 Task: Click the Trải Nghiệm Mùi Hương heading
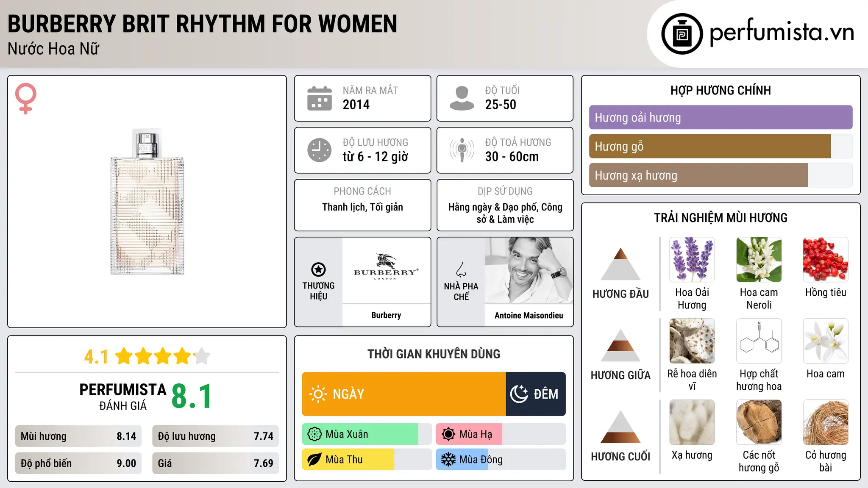coord(721,218)
